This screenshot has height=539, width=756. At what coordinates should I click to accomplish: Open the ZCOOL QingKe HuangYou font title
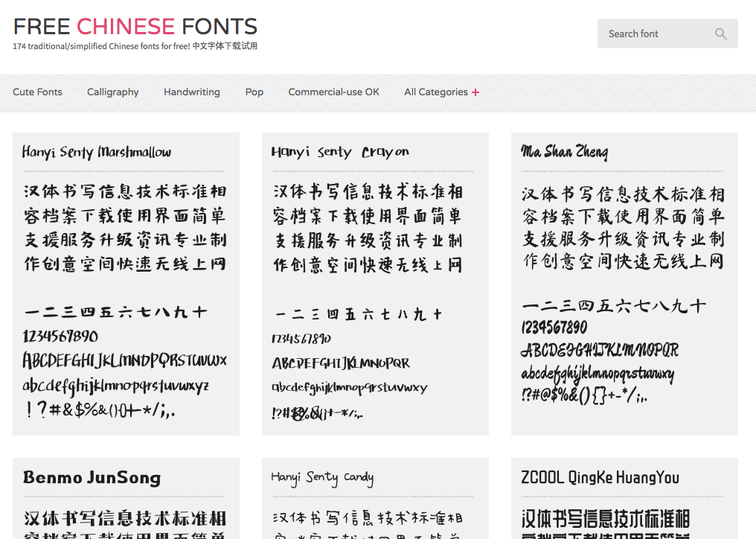[x=600, y=477]
